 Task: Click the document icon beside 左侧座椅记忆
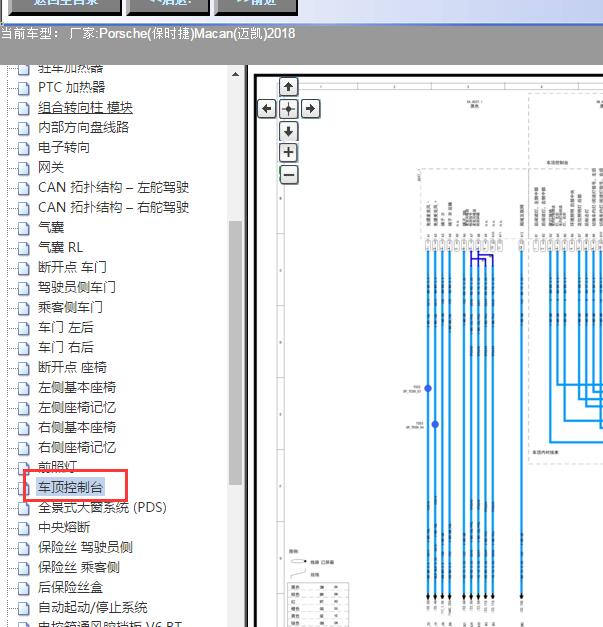(24, 408)
